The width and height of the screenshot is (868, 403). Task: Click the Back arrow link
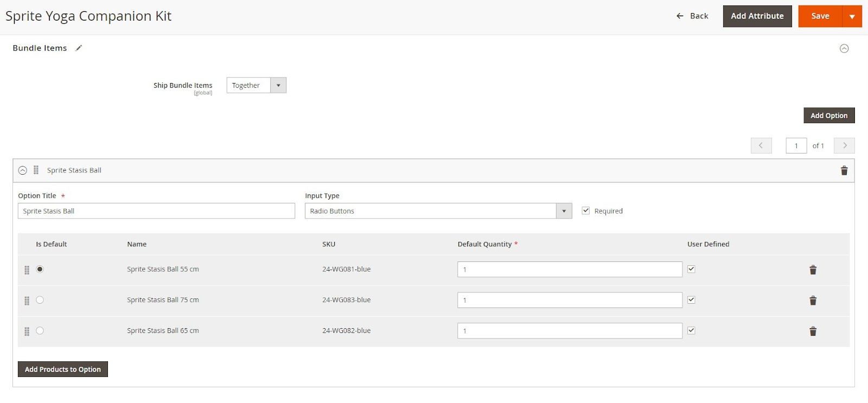(692, 16)
